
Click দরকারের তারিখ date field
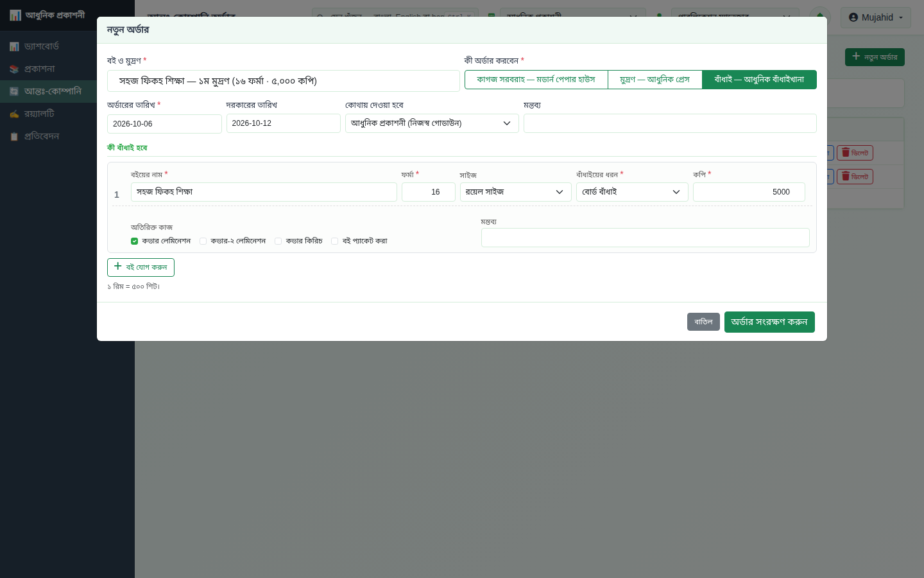point(283,123)
